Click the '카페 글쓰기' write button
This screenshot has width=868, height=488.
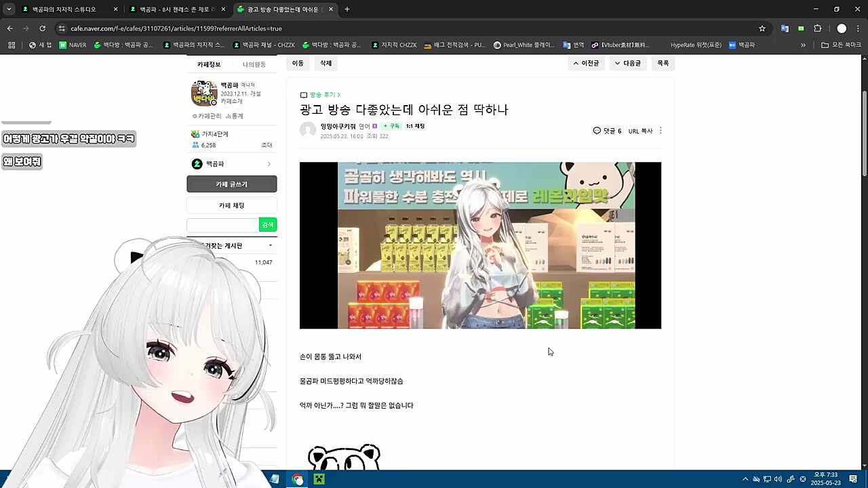point(232,184)
